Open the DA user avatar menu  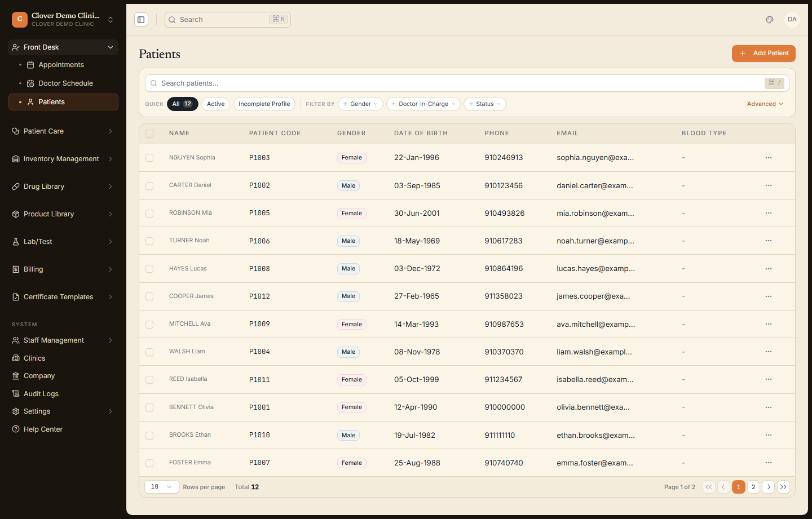tap(792, 20)
